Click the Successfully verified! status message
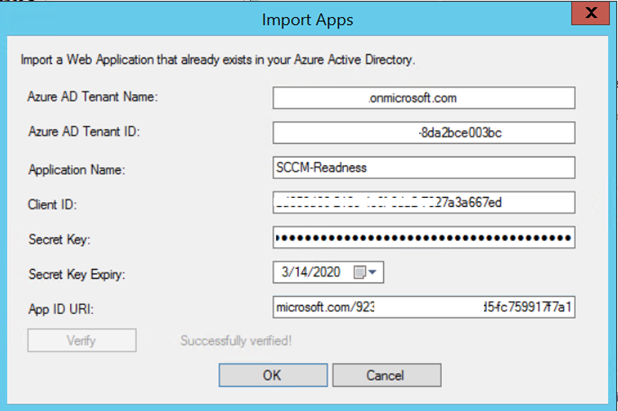Image resolution: width=618 pixels, height=411 pixels. tap(236, 340)
